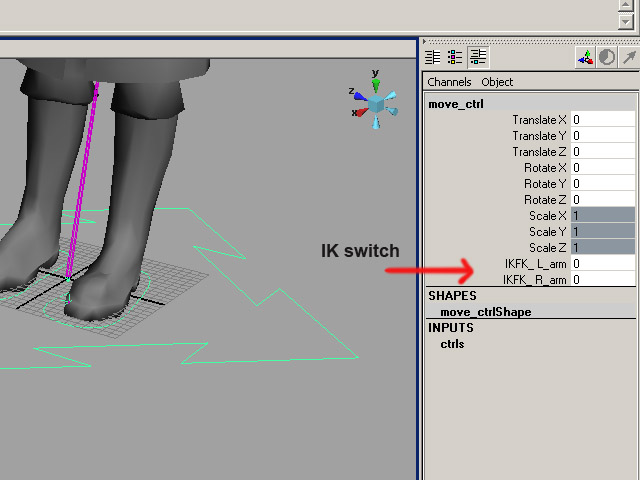Select the Rotate X attribute label
The width and height of the screenshot is (640, 480).
[545, 168]
